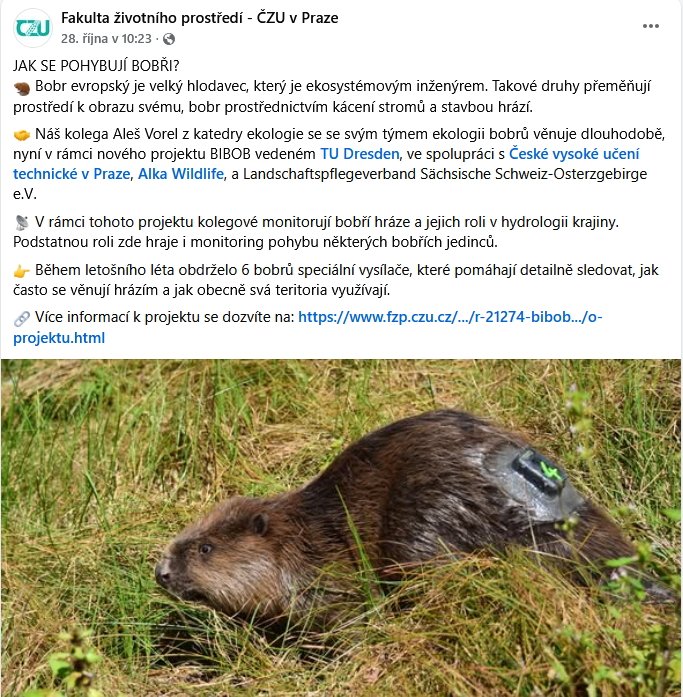Click the heading JAK SE POHYBUJÍ BOBŘI?
This screenshot has width=683, height=697.
coord(96,66)
